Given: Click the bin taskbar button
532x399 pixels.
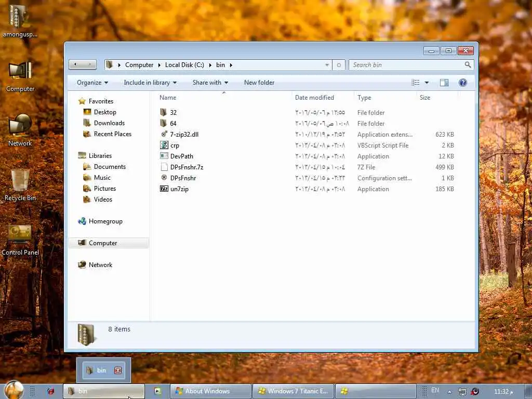Looking at the screenshot, I should coord(104,391).
